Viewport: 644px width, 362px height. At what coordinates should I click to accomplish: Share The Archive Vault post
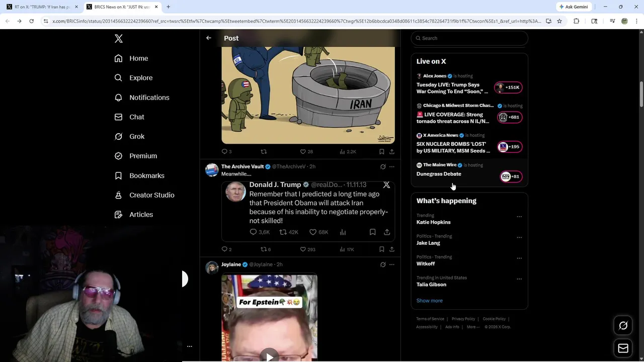(392, 249)
